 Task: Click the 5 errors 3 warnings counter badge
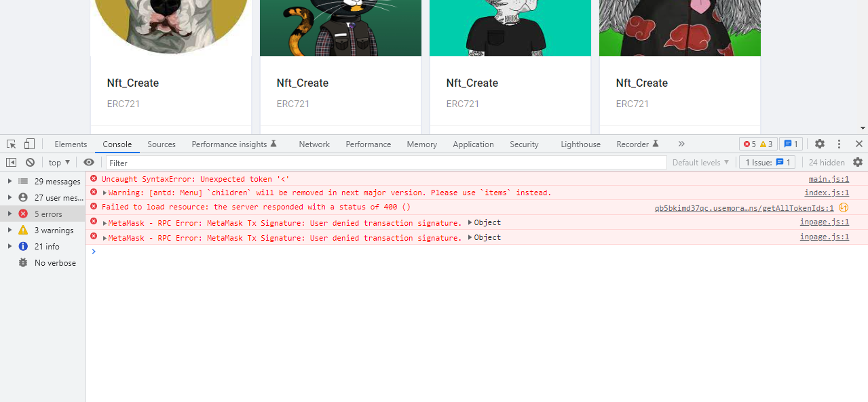click(758, 144)
